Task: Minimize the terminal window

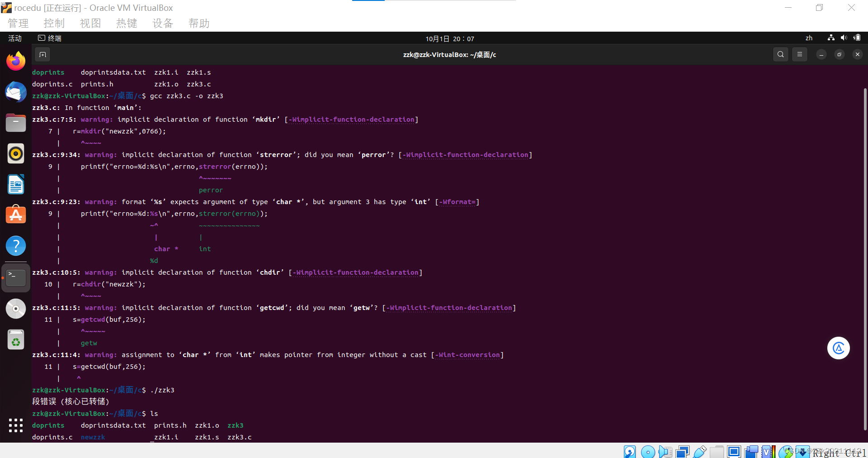Action: (x=821, y=54)
